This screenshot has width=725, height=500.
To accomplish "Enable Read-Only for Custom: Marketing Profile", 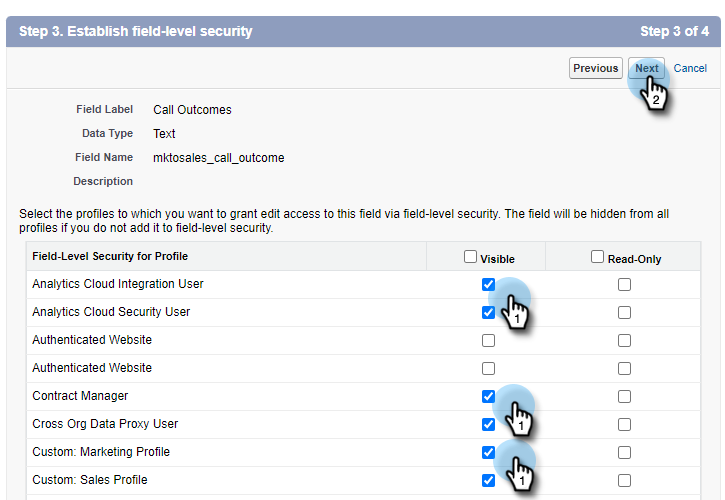I will pos(625,452).
